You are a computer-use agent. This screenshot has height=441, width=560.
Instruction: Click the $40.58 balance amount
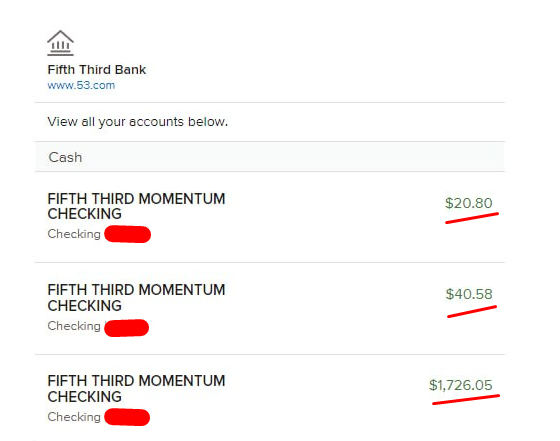point(469,294)
